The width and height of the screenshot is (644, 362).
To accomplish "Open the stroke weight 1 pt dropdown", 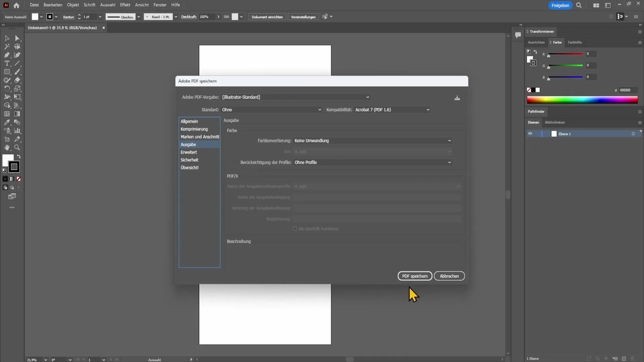I will [100, 17].
